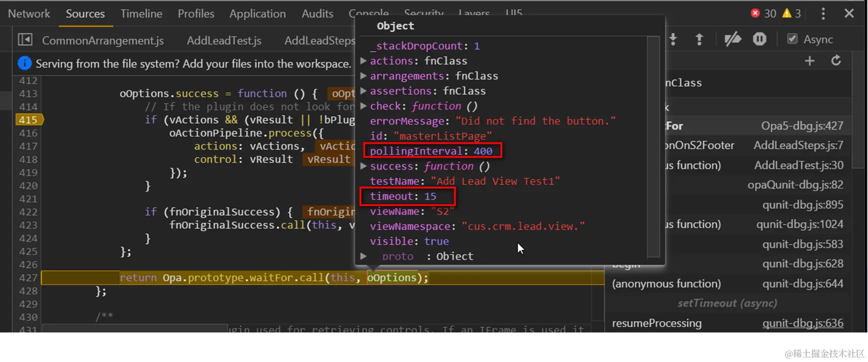Open AddLeadTest.js:30 call stack link
Viewport: 868px width, 362px height.
click(799, 165)
